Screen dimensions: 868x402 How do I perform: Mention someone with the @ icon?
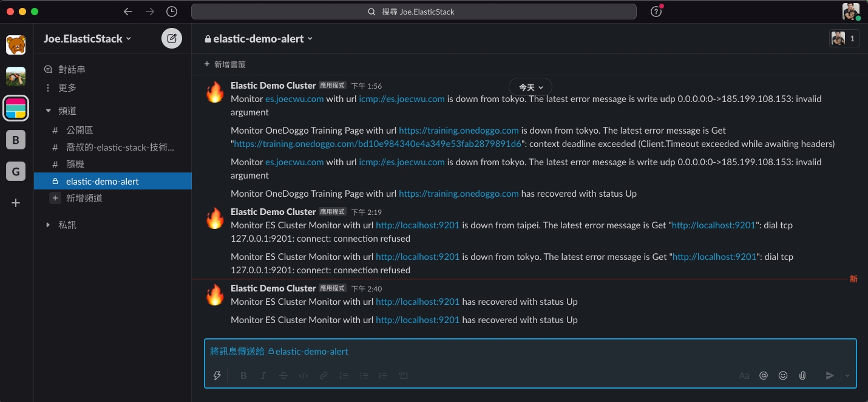[764, 375]
